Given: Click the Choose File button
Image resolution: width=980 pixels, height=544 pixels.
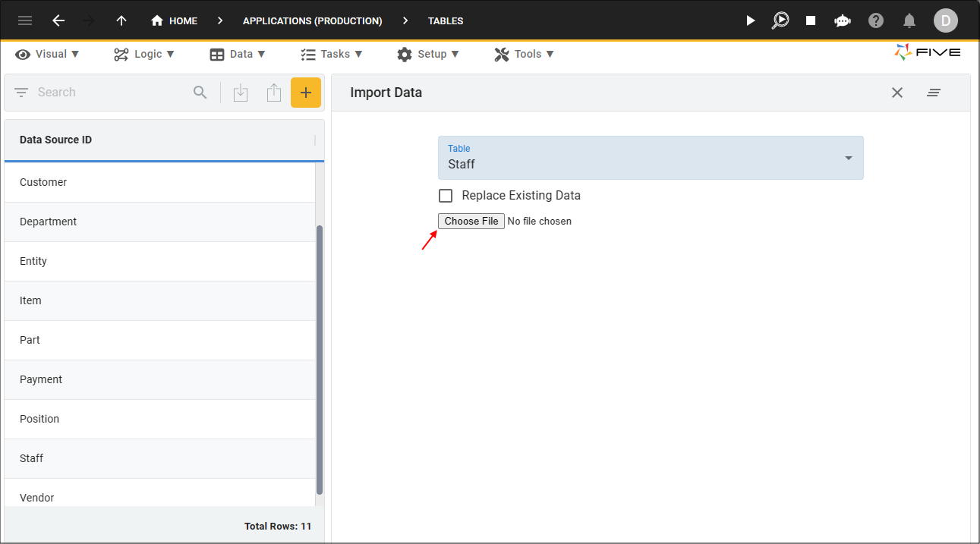Looking at the screenshot, I should (x=471, y=221).
